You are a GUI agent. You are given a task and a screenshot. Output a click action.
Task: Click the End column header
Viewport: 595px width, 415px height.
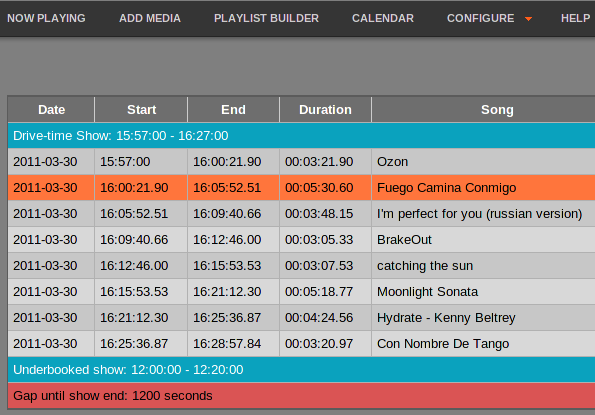pos(233,110)
